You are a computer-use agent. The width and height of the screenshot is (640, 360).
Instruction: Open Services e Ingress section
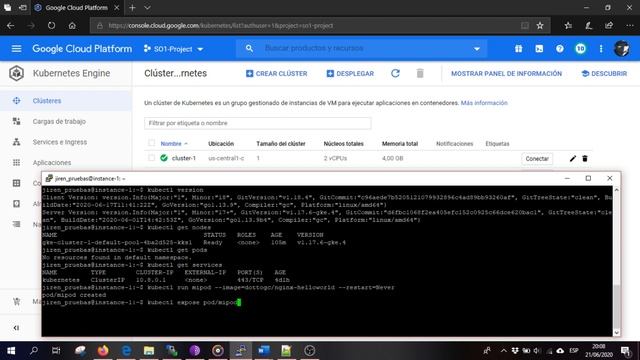(66, 142)
